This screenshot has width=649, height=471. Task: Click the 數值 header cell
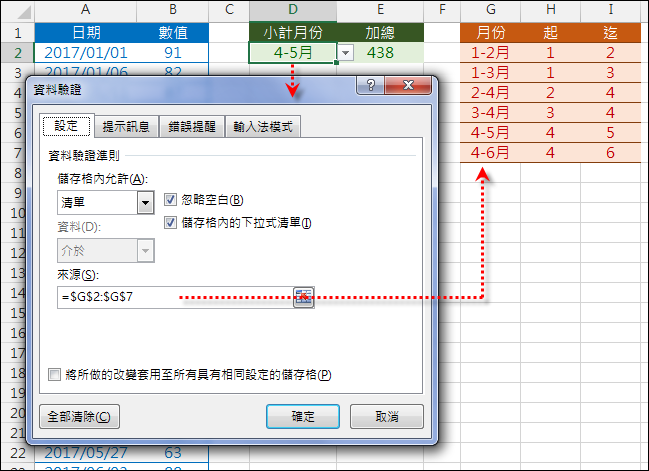[x=173, y=33]
